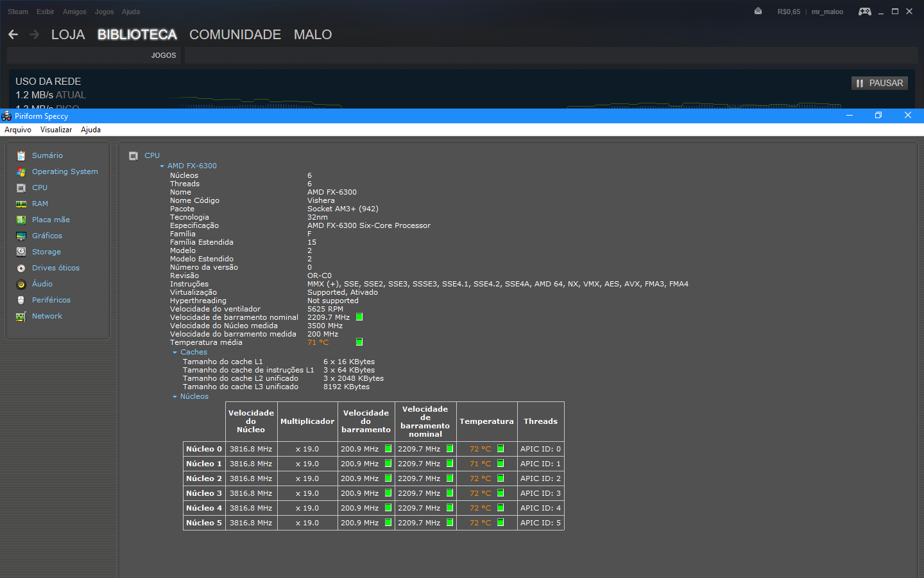Click Socket AM3+ (942) value
This screenshot has width=924, height=578.
pos(343,209)
